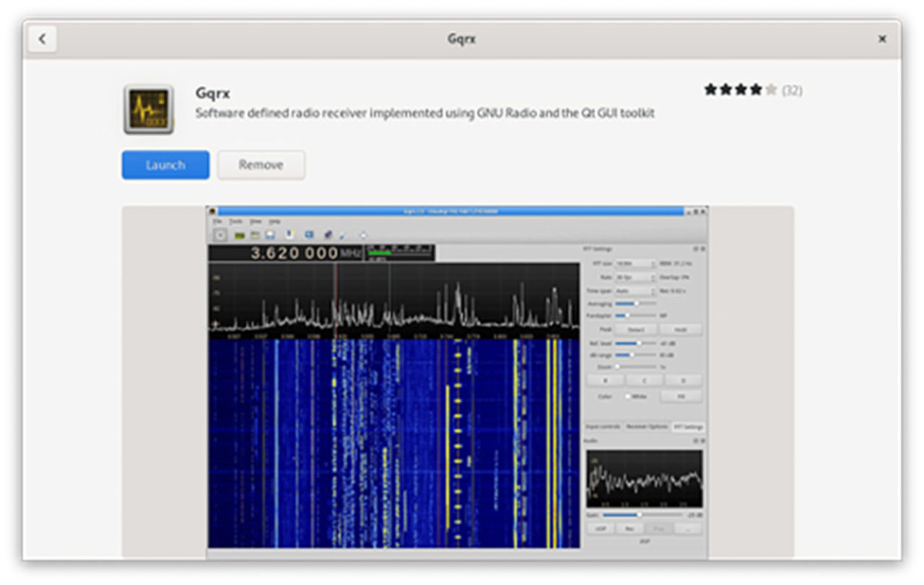Viewport: 924px width, 585px height.
Task: Select the load settings toolbar icon
Action: (254, 234)
